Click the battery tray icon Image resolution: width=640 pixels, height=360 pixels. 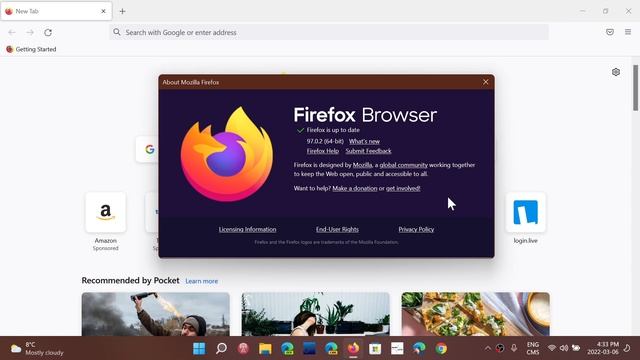[576, 349]
